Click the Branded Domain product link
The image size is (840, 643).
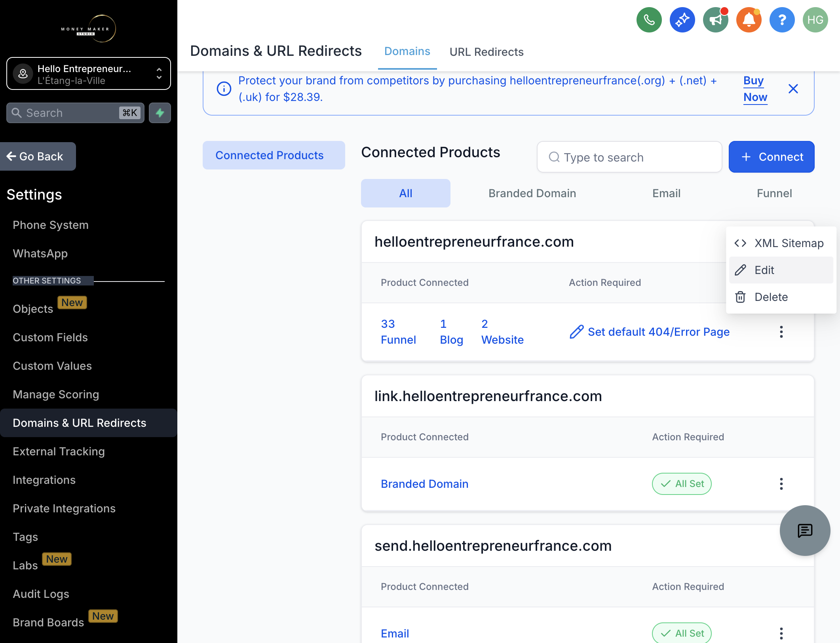tap(424, 484)
